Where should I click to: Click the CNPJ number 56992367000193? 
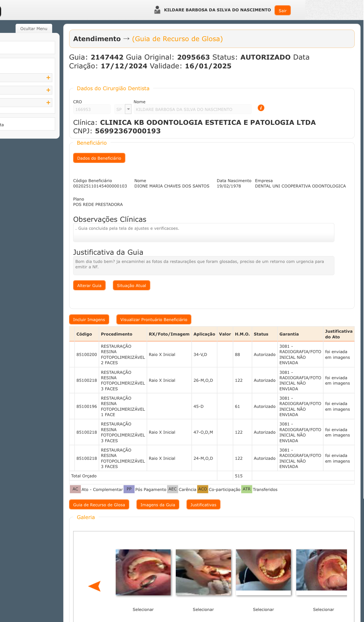tap(128, 131)
